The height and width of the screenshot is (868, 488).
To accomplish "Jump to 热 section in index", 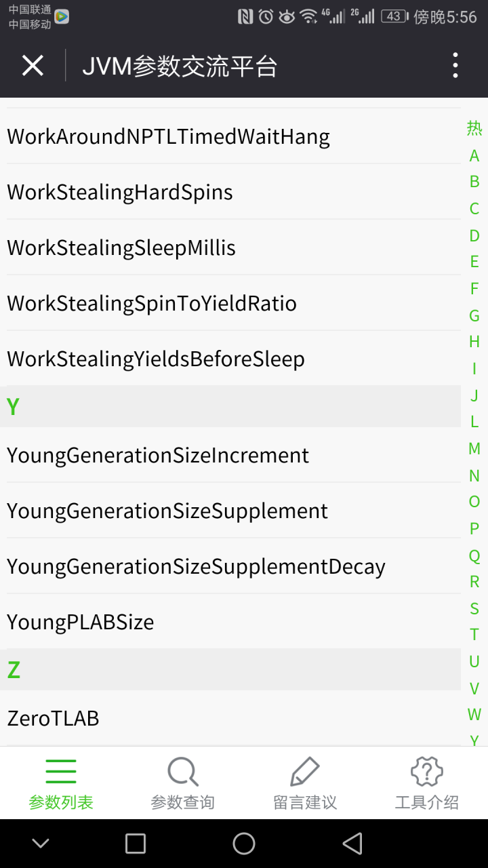I will (474, 128).
